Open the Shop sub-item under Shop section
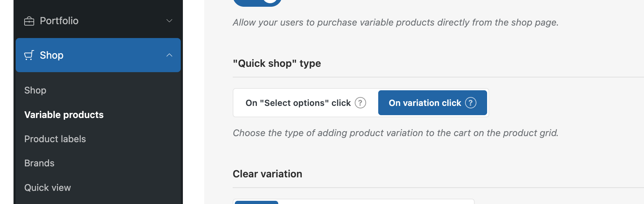Viewport: 644px width, 204px height. point(35,90)
